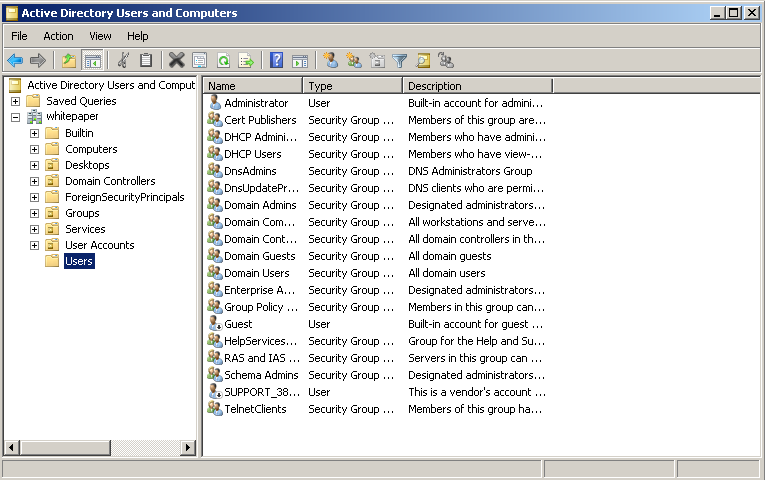Click the Cut scissors toolbar icon
Screen dimensions: 765x480
123,61
